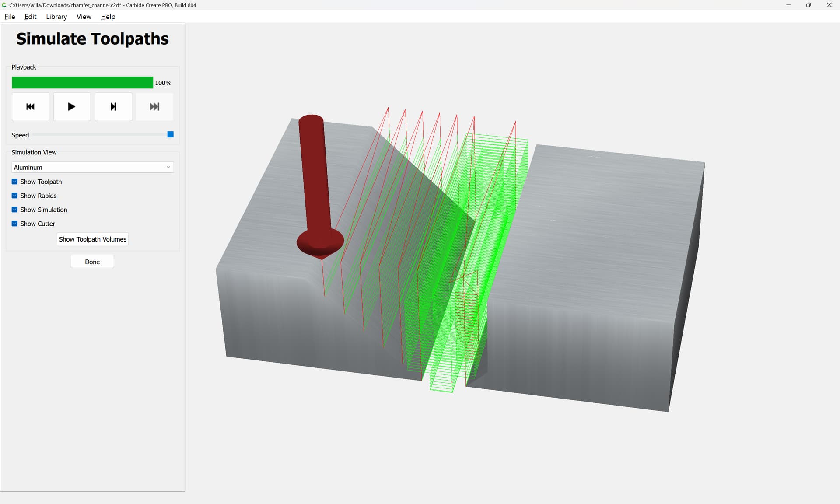Minimize the Carbide Create window

tap(788, 5)
